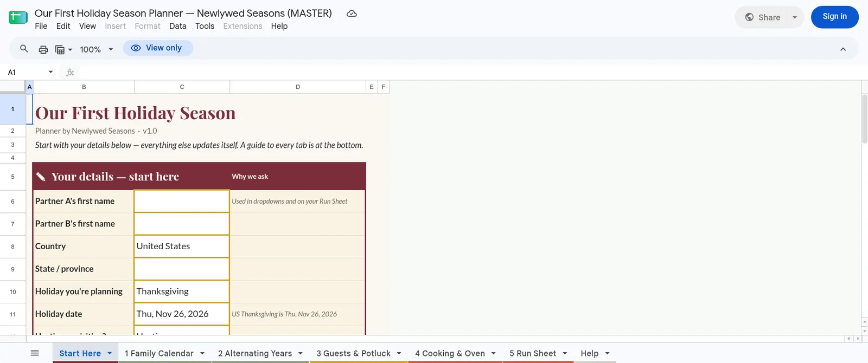Click the globe icon on Share button
868x363 pixels.
point(749,17)
